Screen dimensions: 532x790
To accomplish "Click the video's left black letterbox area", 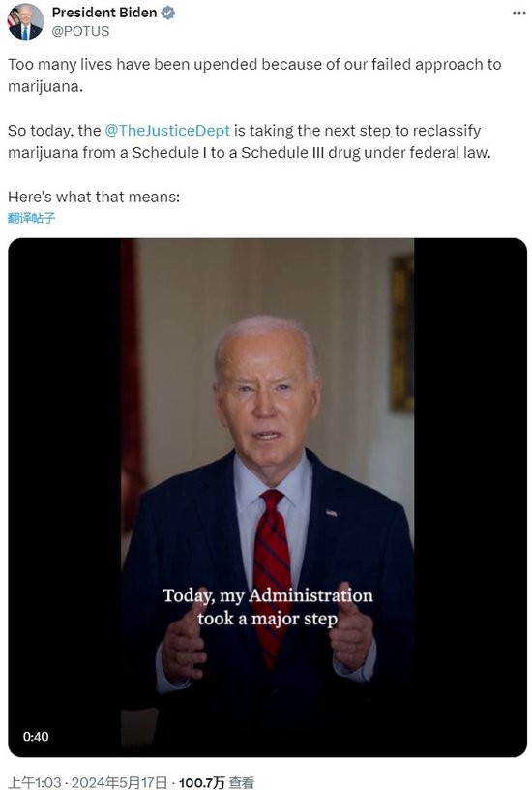I will pos(65,498).
